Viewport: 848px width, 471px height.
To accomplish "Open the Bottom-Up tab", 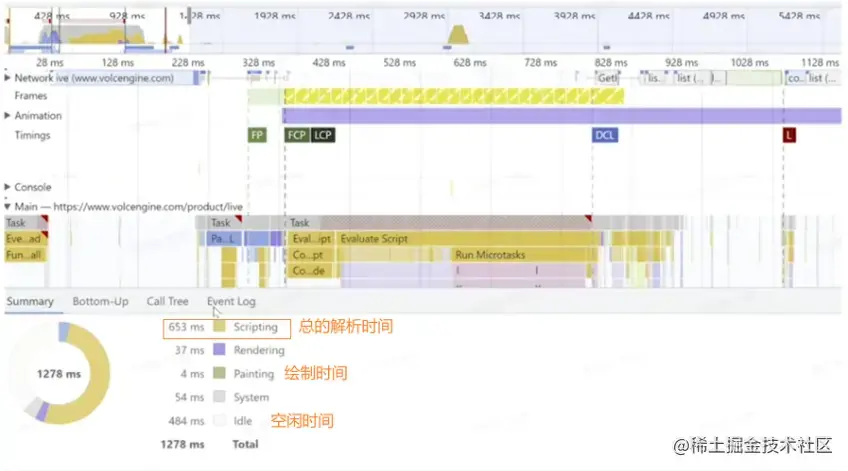I will (x=101, y=302).
